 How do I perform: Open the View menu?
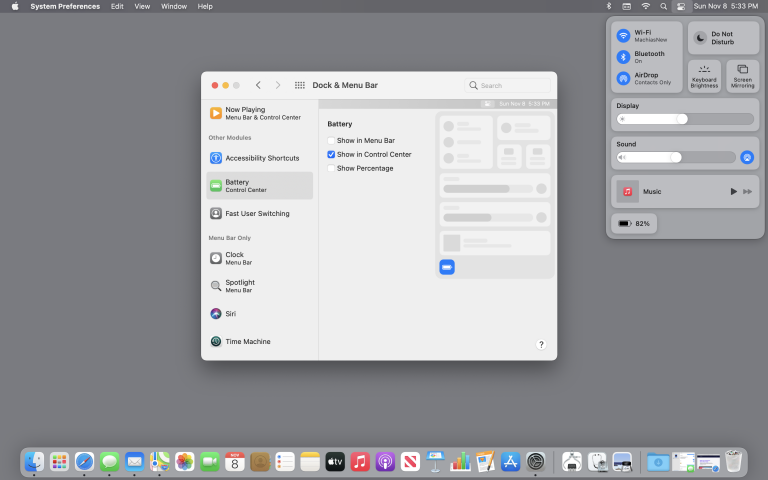pos(142,6)
